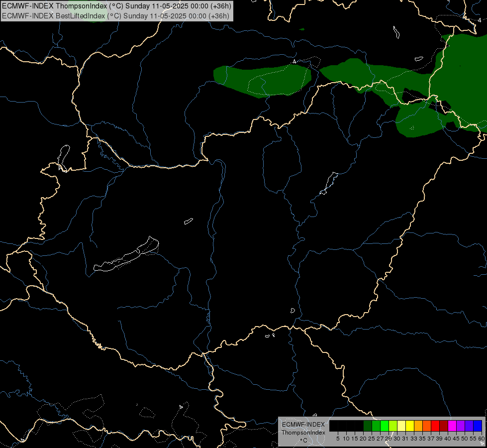Click the dark red 39–40 legend swatch

444,426
